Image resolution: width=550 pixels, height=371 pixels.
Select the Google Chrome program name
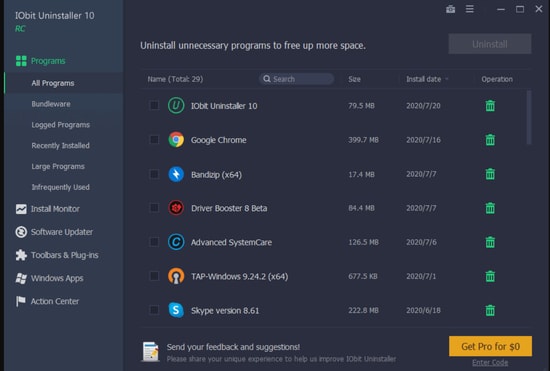[219, 140]
